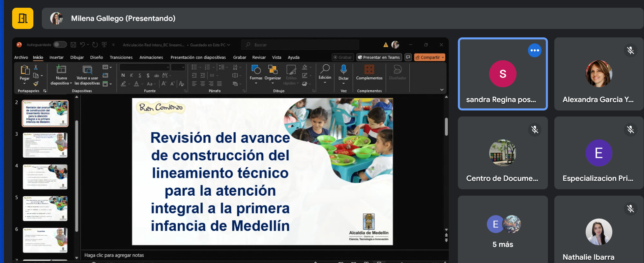Toggle bold (N) formatting
This screenshot has width=644, height=263.
(x=123, y=75)
